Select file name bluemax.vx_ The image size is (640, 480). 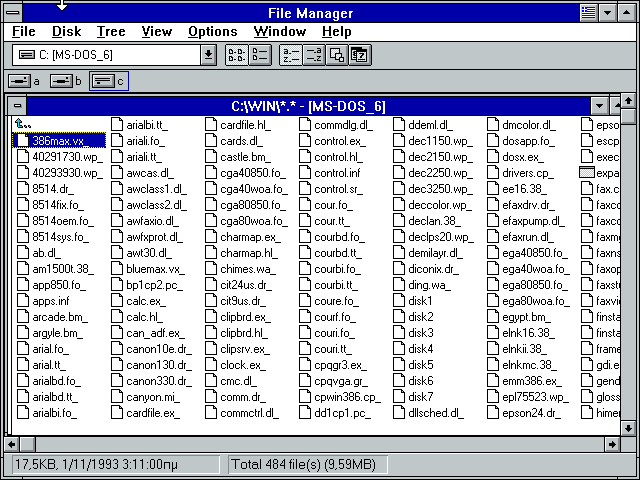(156, 269)
